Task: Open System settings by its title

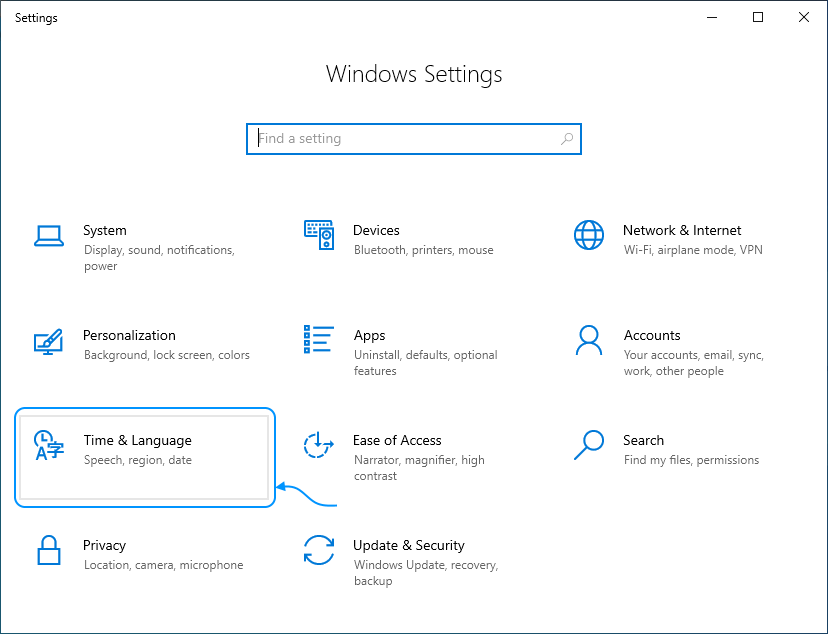Action: coord(105,230)
